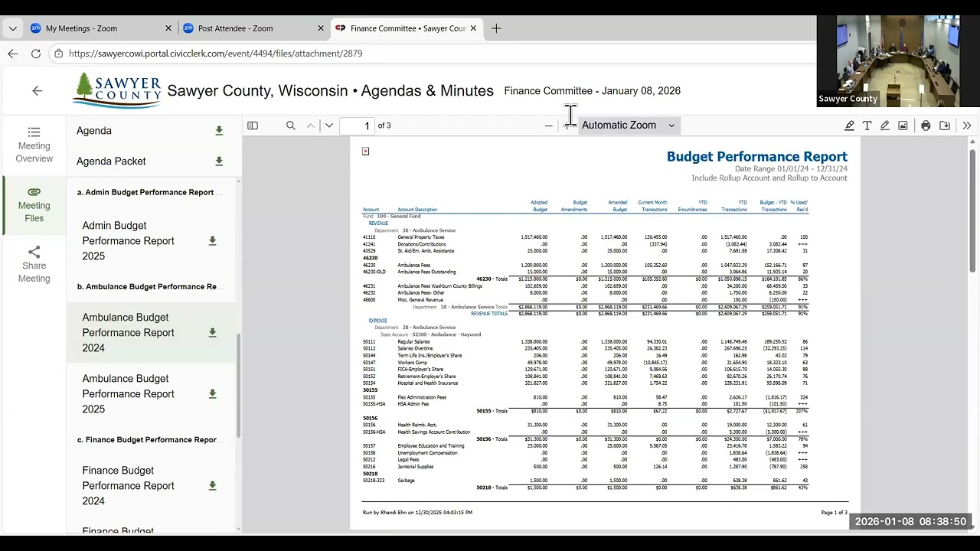
Task: Click heading 'a. Admin Budget Performance Report'
Action: (x=150, y=192)
